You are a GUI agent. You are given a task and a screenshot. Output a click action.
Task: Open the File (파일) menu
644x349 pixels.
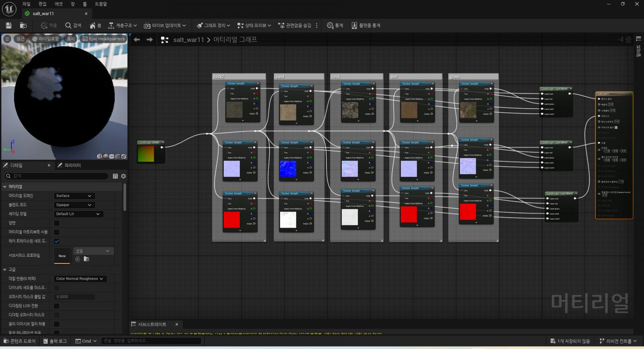26,4
